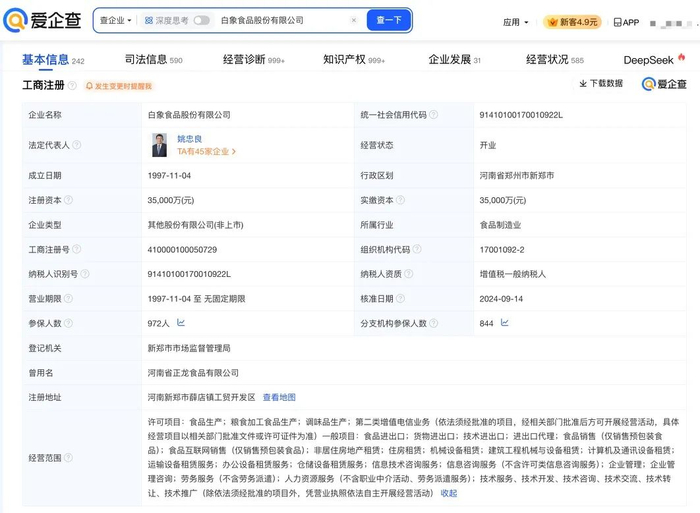Image resolution: width=700 pixels, height=513 pixels.
Task: Click the 410000100050729 registration number
Action: tap(182, 250)
